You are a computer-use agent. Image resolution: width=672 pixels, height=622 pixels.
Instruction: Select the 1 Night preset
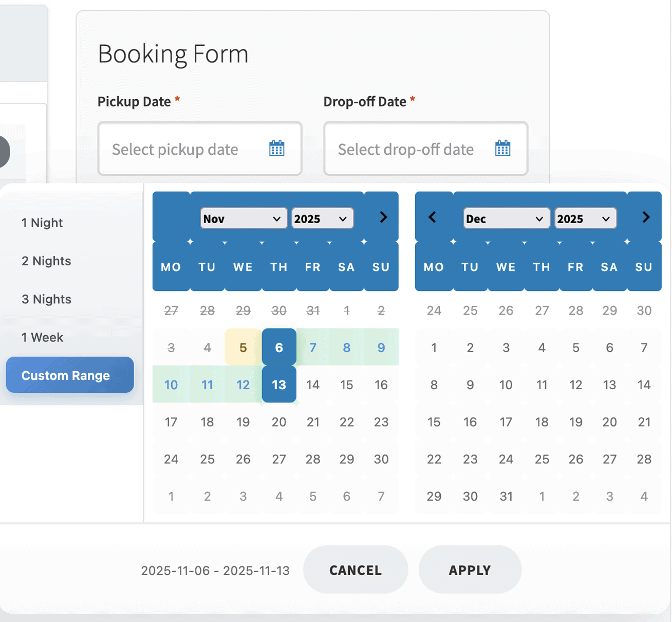[x=42, y=223]
